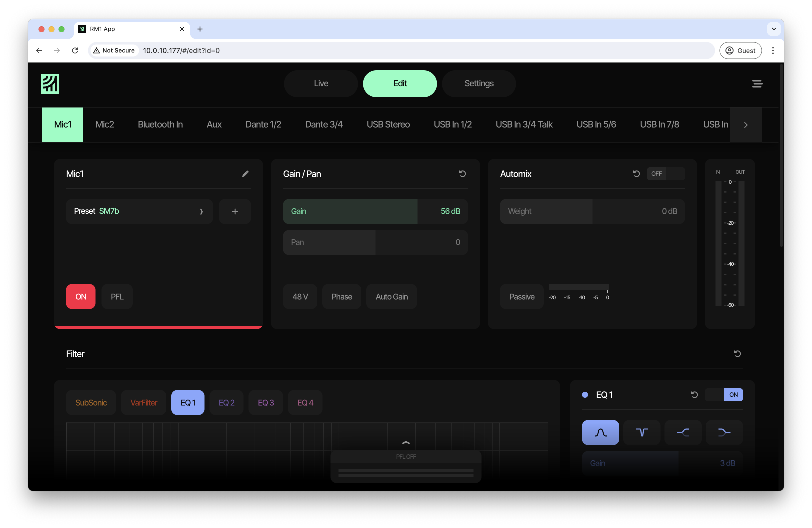Screen dimensions: 812x528
Task: Open the browser tab search dropdown
Action: click(774, 29)
